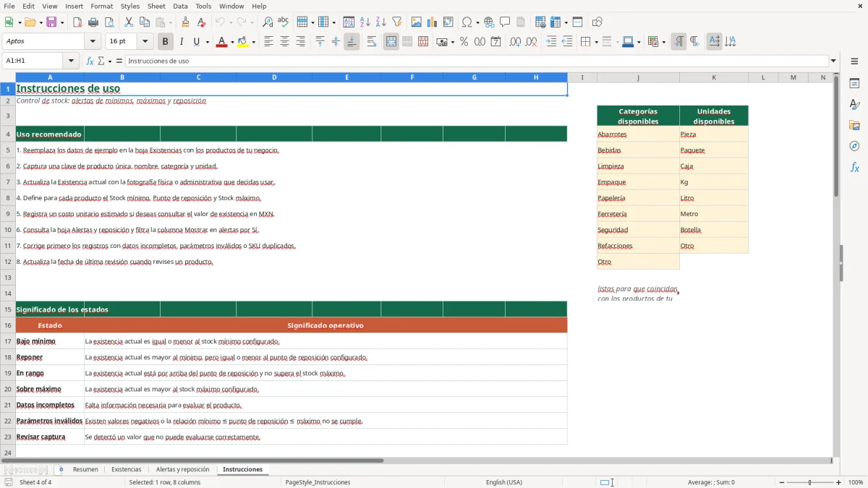The image size is (868, 488).
Task: Remove a decimal place
Action: (x=532, y=42)
